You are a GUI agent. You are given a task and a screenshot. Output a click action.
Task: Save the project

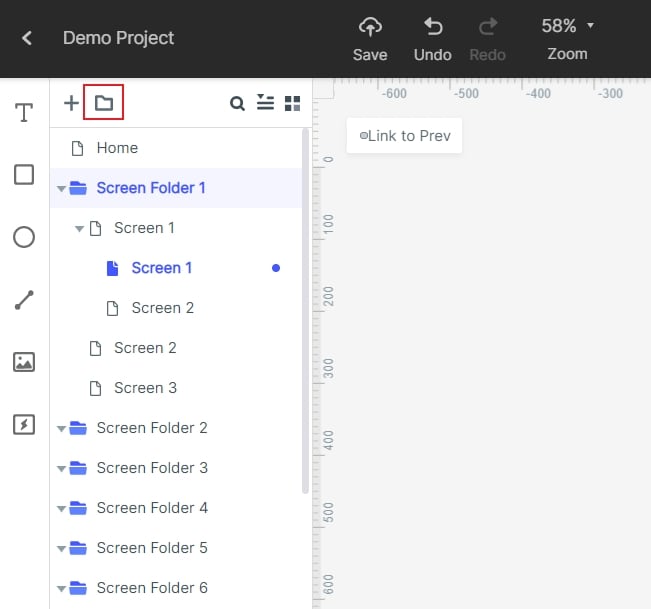[370, 38]
